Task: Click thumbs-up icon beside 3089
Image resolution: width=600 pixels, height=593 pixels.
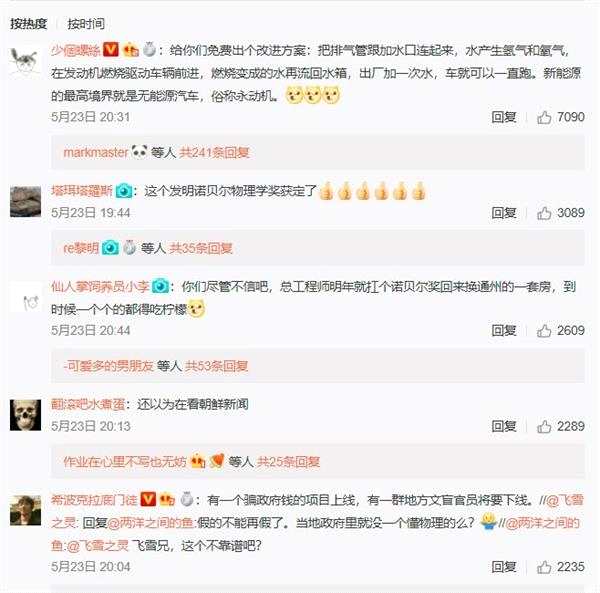Action: pyautogui.click(x=544, y=213)
